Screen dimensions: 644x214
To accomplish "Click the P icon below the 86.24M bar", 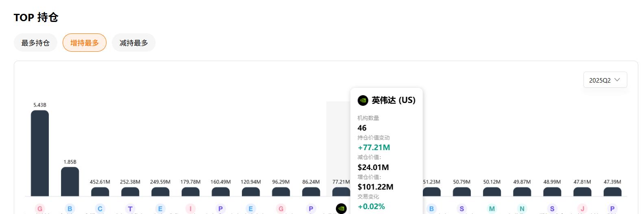I will [311, 209].
